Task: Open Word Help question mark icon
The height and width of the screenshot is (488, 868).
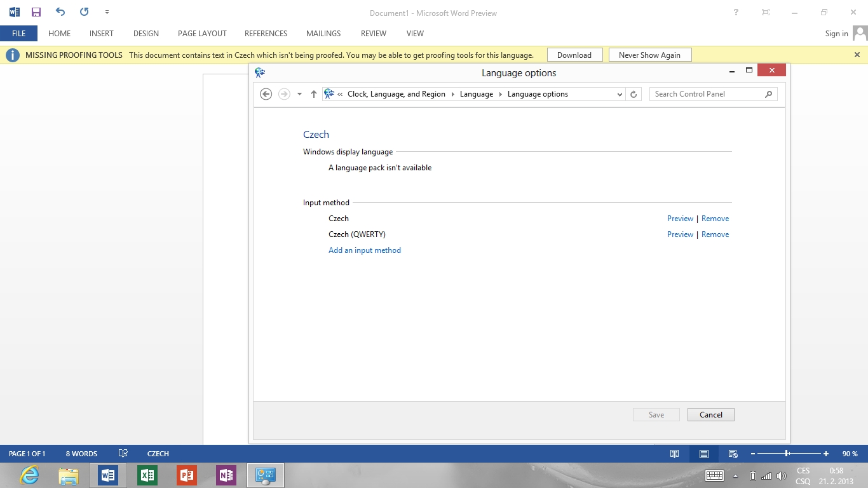Action: coord(736,12)
